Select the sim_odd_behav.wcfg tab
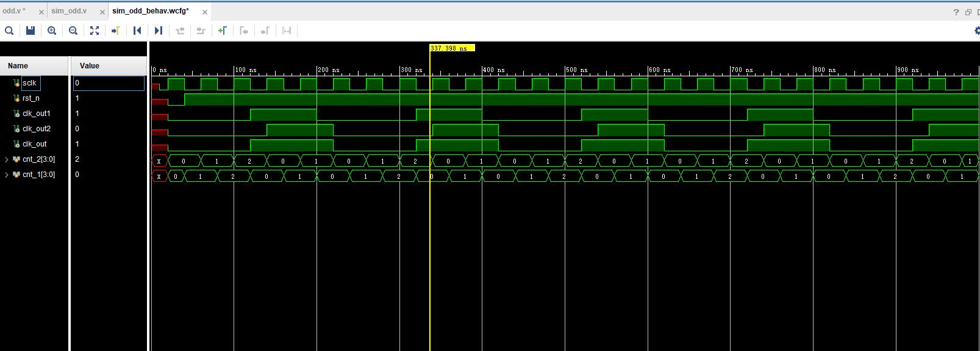980x351 pixels. pyautogui.click(x=151, y=11)
